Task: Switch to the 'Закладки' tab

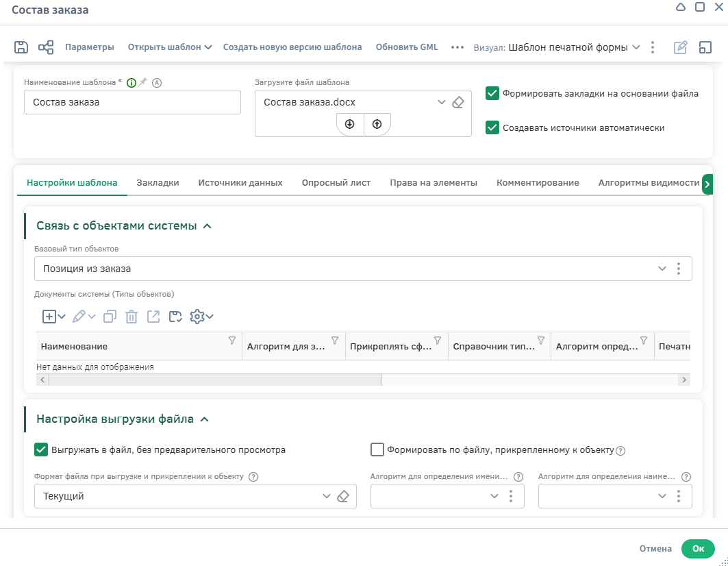Action: (158, 183)
